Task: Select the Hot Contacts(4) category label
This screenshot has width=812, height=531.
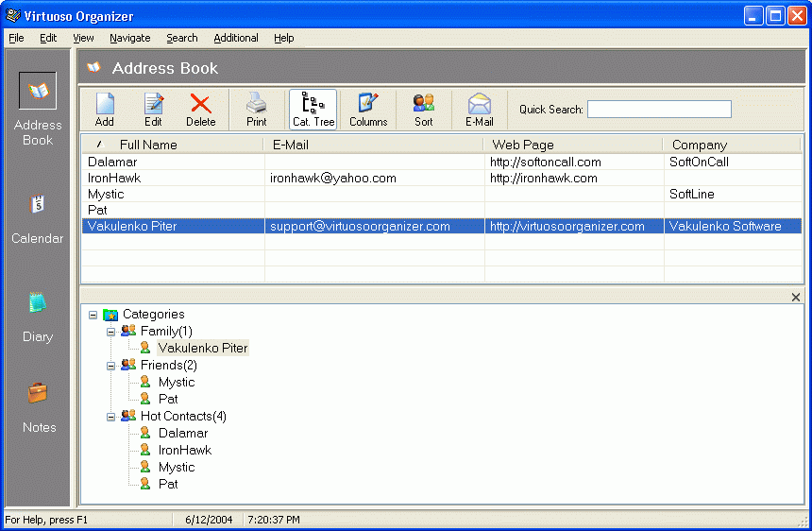Action: point(183,416)
